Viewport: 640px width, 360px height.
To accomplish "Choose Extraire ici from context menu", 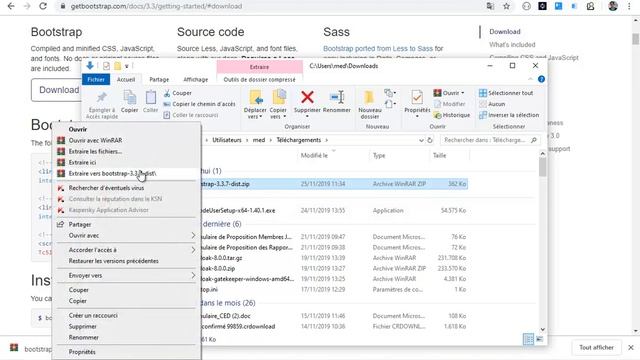I will pyautogui.click(x=127, y=162).
